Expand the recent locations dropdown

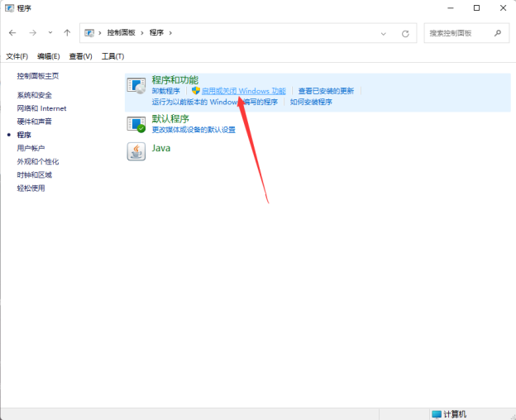pyautogui.click(x=50, y=33)
